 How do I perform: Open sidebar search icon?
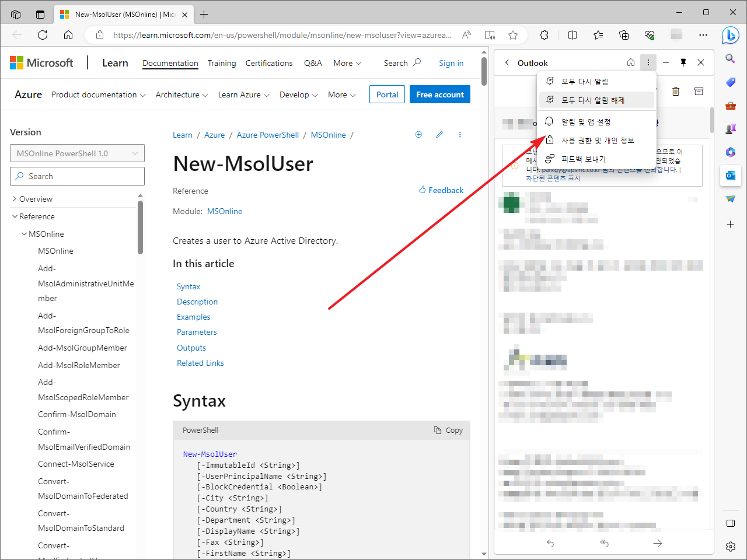point(730,58)
